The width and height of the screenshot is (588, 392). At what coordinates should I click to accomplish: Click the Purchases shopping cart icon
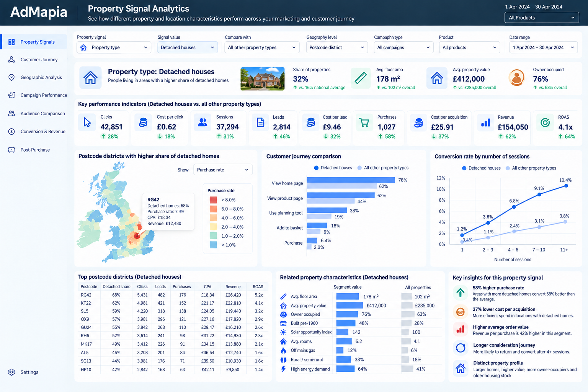pos(364,122)
